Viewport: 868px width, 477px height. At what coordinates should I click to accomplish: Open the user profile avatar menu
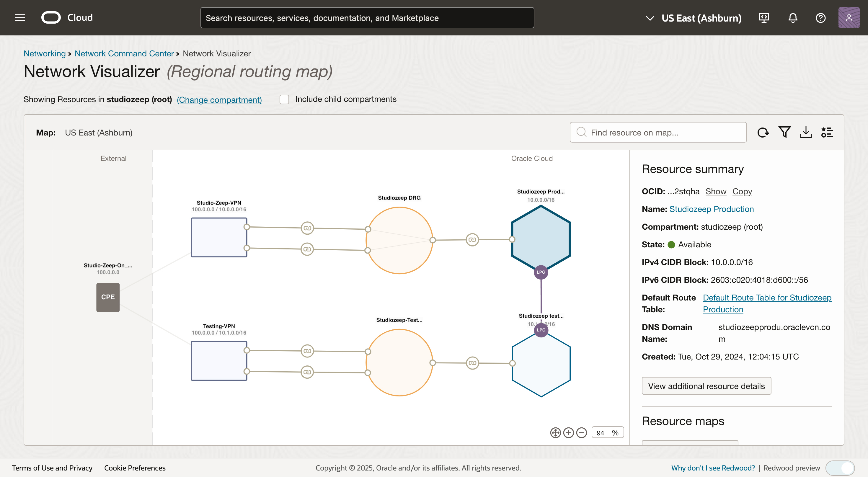pos(849,18)
